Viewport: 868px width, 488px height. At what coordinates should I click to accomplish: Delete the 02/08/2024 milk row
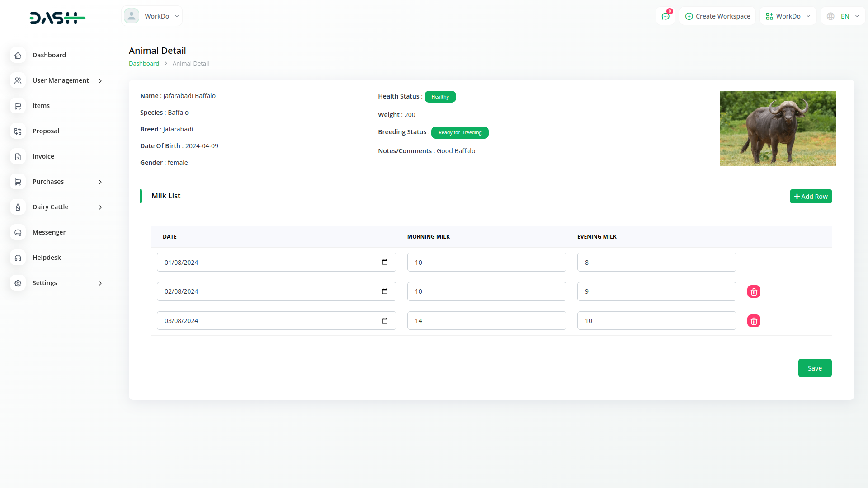[754, 291]
